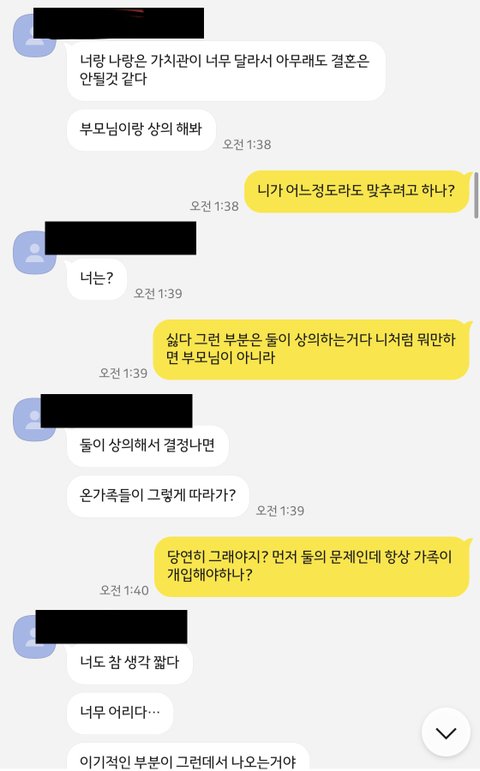The height and width of the screenshot is (771, 480).
Task: Tap the 오전 1:40 timestamp beside yellow bubble
Action: 124,590
